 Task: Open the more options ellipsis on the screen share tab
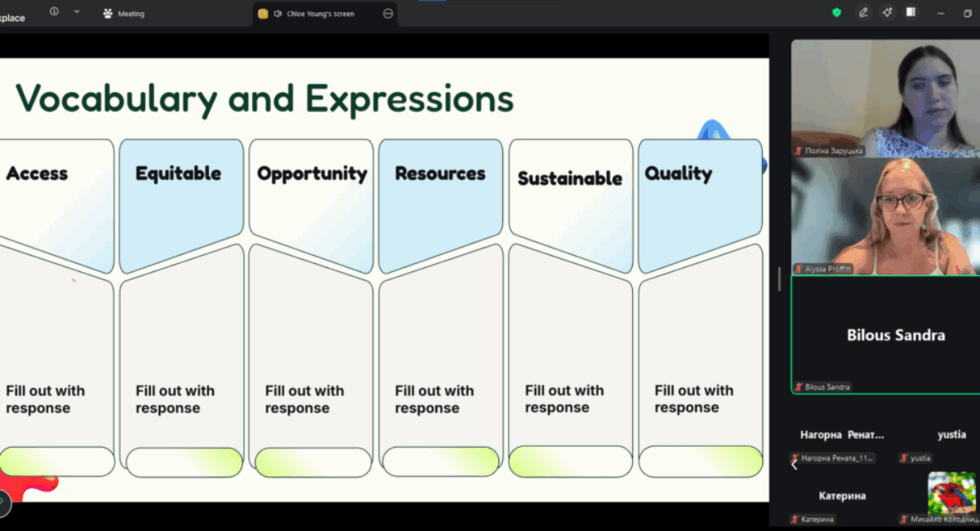[x=387, y=13]
